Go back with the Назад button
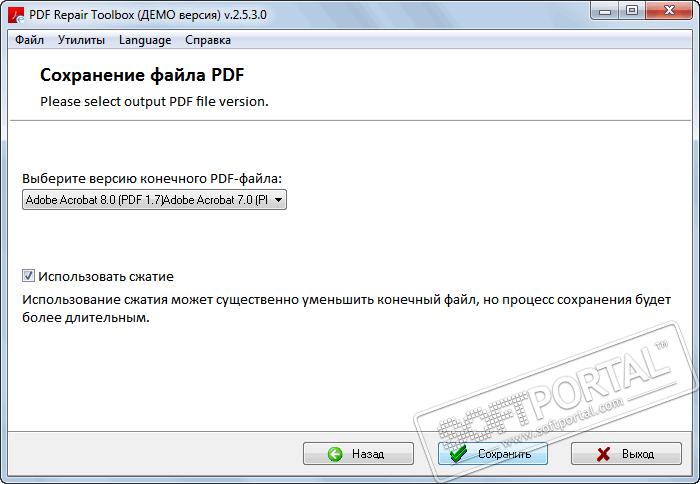700x484 pixels. (x=358, y=454)
